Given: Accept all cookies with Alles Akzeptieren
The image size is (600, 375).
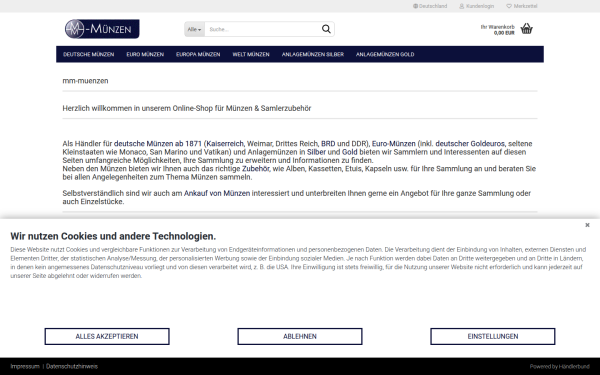Looking at the screenshot, I should 107,336.
